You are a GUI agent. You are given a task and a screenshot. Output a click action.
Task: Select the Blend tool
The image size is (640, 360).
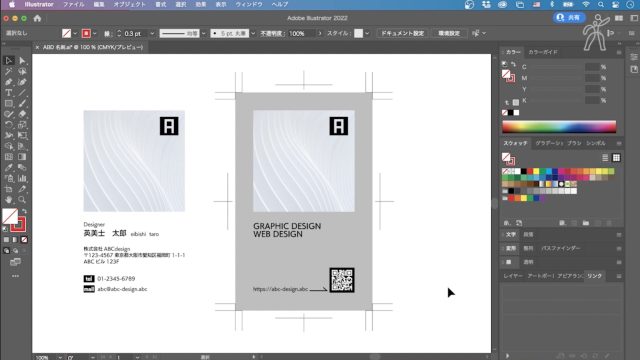[22, 167]
